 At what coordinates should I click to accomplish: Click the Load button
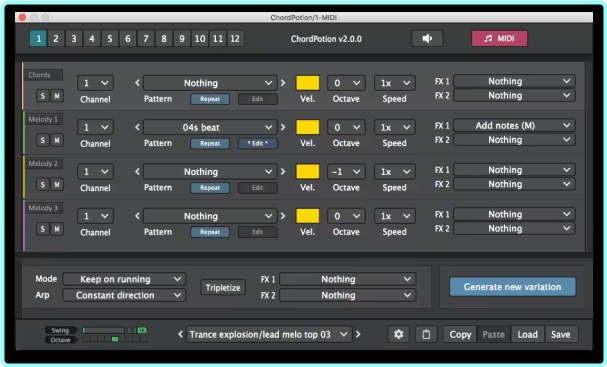point(528,334)
